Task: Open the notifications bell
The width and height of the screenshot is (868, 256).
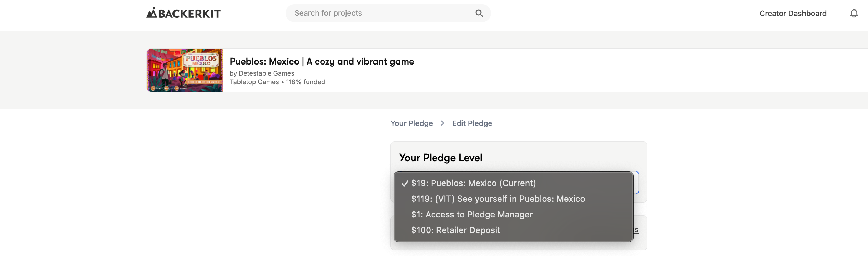Action: (854, 14)
